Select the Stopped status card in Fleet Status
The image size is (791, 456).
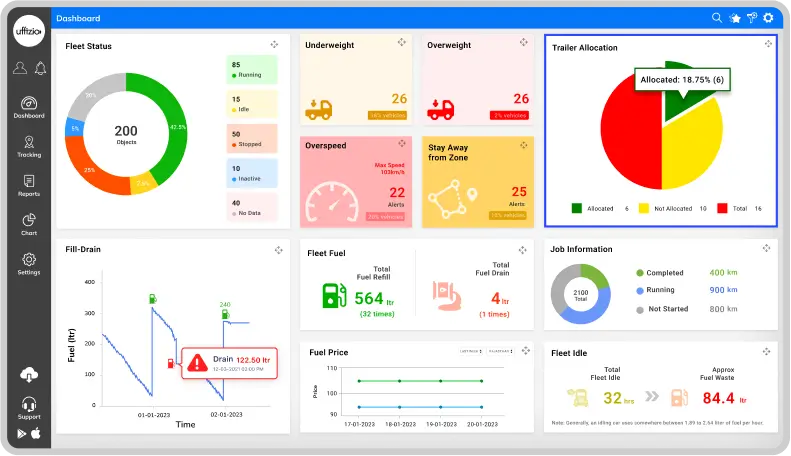click(x=251, y=138)
